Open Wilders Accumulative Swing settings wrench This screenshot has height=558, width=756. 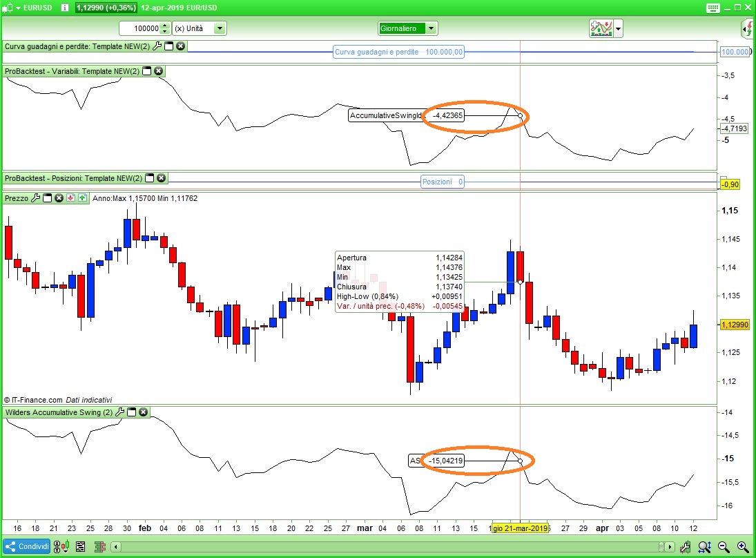pos(119,412)
